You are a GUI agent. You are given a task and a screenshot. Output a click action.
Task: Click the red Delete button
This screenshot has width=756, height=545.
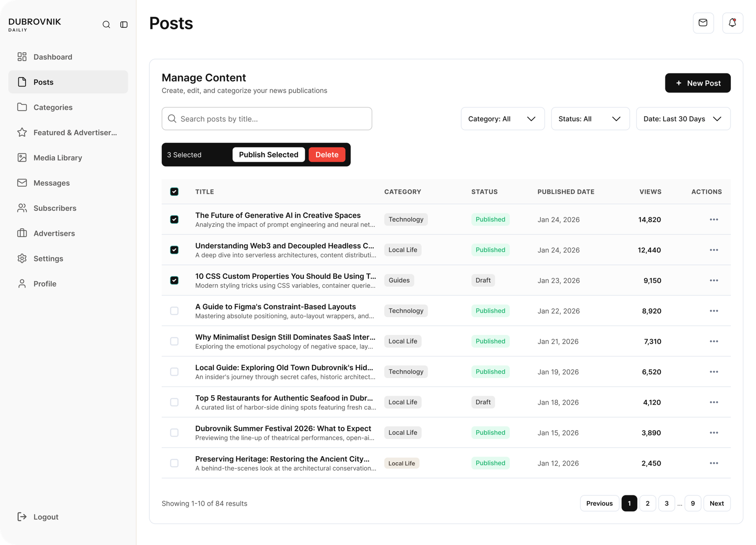[x=326, y=155]
